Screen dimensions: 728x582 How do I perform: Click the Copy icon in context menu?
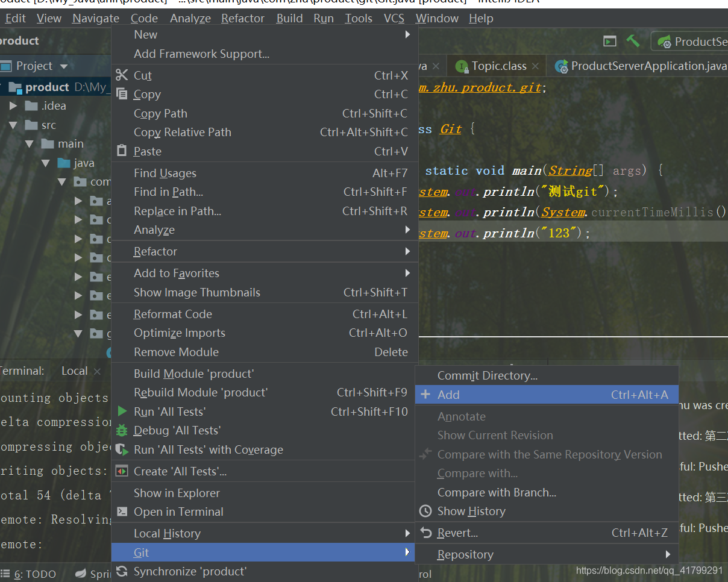pyautogui.click(x=122, y=94)
